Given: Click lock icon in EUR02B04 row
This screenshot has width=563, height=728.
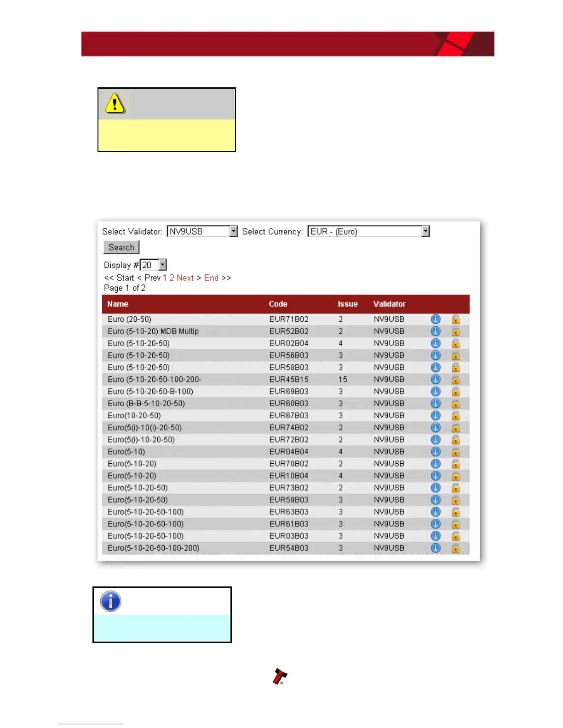Looking at the screenshot, I should tap(455, 343).
